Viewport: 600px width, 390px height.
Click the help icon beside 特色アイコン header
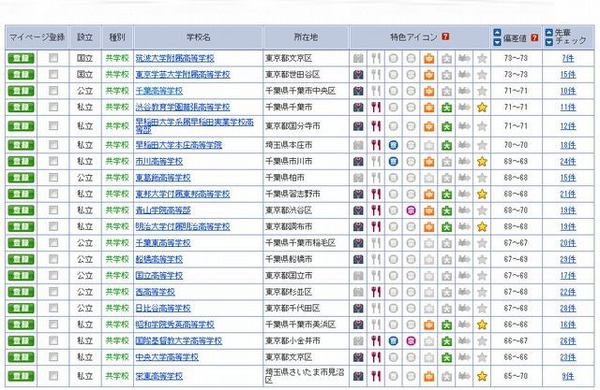point(445,37)
